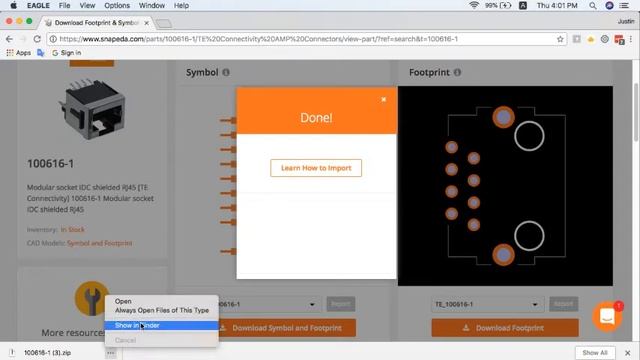Click Show All downloads button
This screenshot has width=640, height=360.
(x=595, y=353)
